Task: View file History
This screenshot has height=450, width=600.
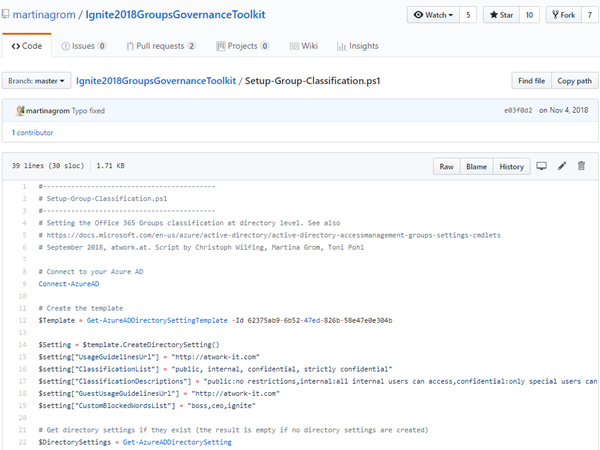Action: [511, 166]
